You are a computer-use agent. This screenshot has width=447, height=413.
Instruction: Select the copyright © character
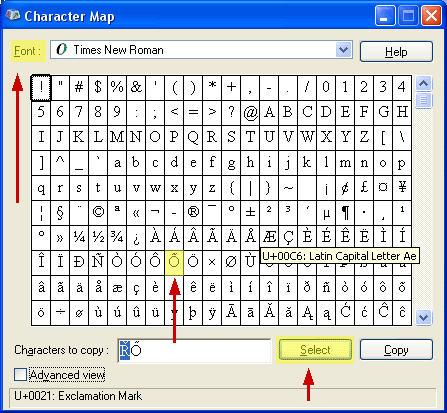pos(98,213)
